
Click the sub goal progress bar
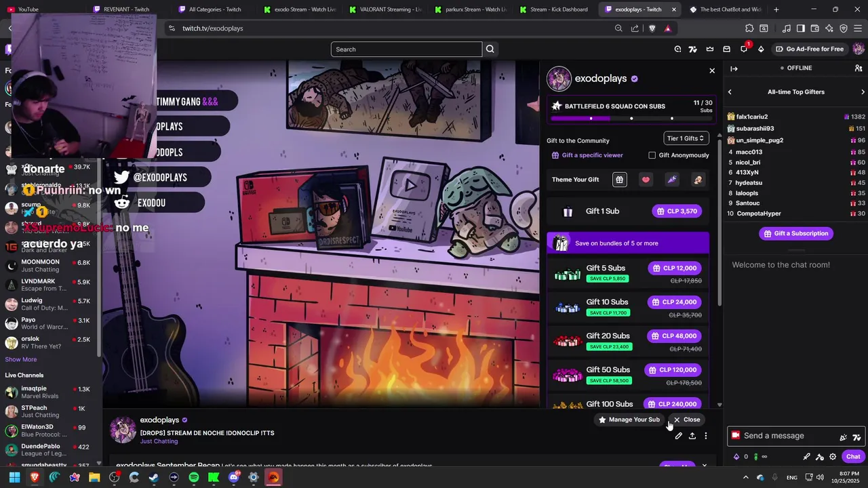pos(631,119)
